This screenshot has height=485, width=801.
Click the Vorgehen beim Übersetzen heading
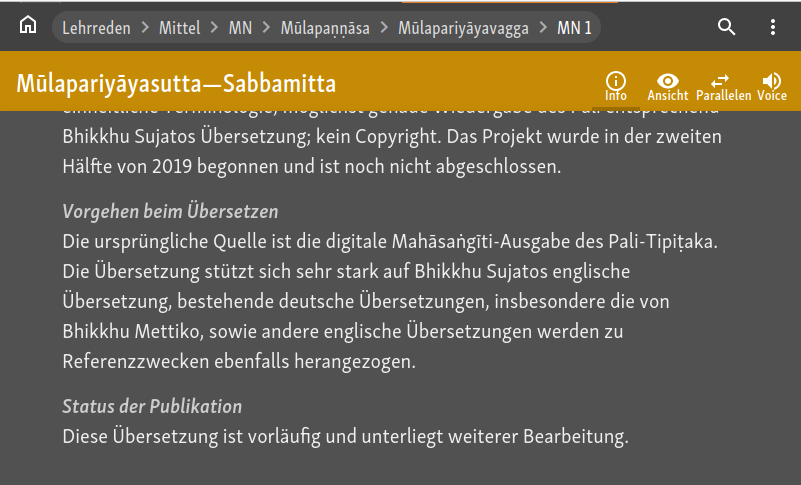click(170, 211)
